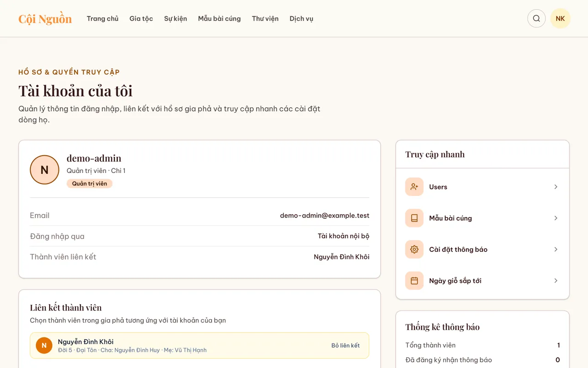Image resolution: width=588 pixels, height=368 pixels.
Task: Open the NK user avatar menu
Action: pos(560,18)
